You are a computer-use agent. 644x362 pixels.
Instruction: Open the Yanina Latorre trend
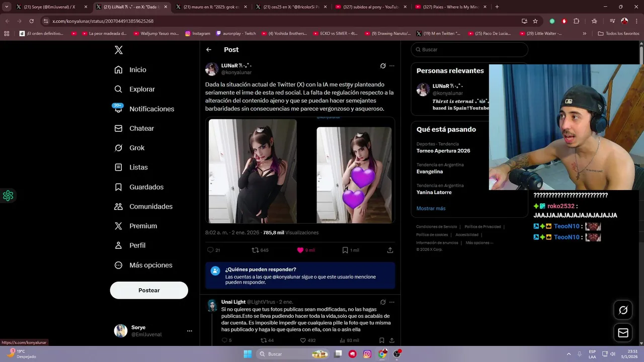(x=434, y=192)
